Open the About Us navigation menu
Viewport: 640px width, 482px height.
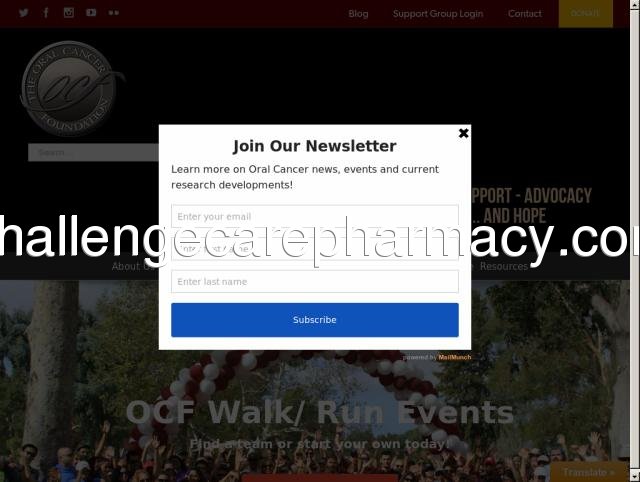[133, 266]
